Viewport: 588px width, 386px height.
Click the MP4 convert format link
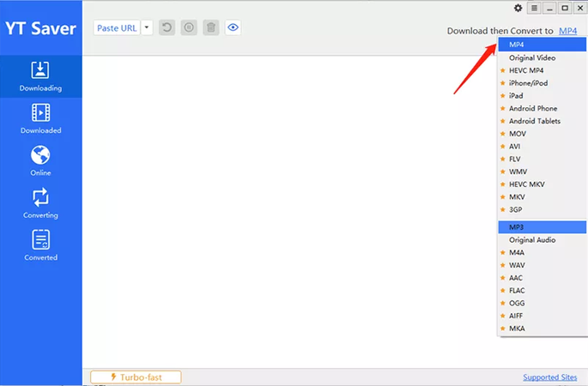568,31
